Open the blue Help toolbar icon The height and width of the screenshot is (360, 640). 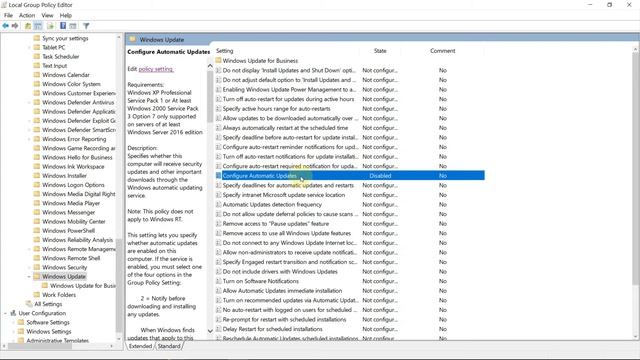(x=63, y=26)
